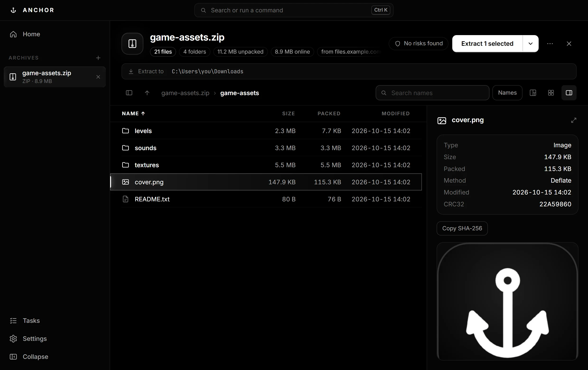The image size is (588, 370).
Task: Select game-assets.zip archive in sidebar
Action: coord(55,77)
